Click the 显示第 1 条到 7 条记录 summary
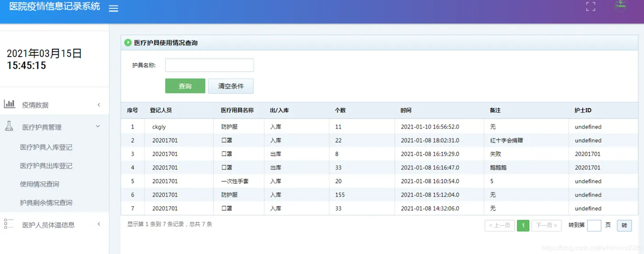 (170, 224)
